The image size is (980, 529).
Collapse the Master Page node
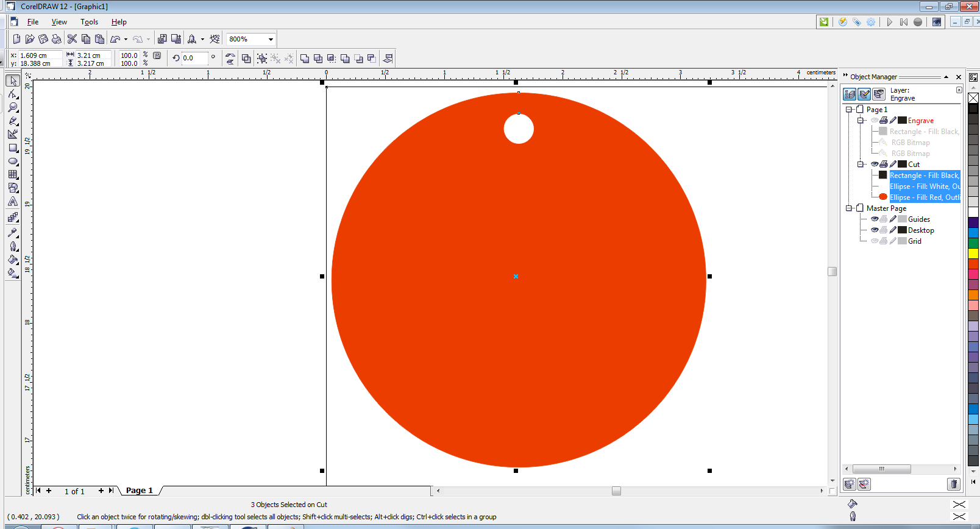tap(849, 208)
